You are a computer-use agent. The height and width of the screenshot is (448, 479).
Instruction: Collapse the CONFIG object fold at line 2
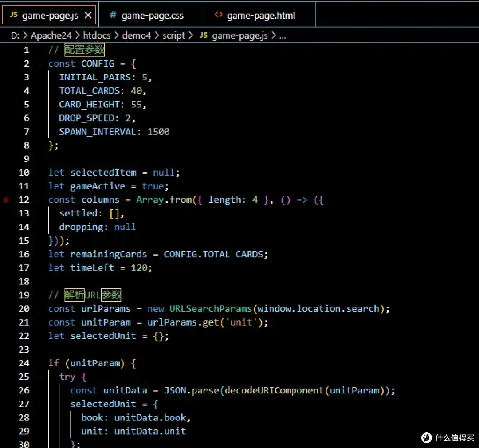(x=40, y=63)
